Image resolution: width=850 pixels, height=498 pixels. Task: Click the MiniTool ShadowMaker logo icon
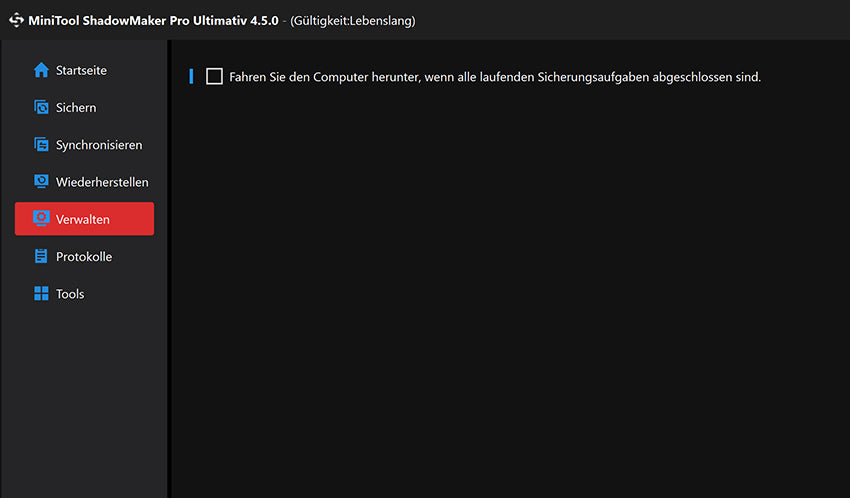(16, 20)
